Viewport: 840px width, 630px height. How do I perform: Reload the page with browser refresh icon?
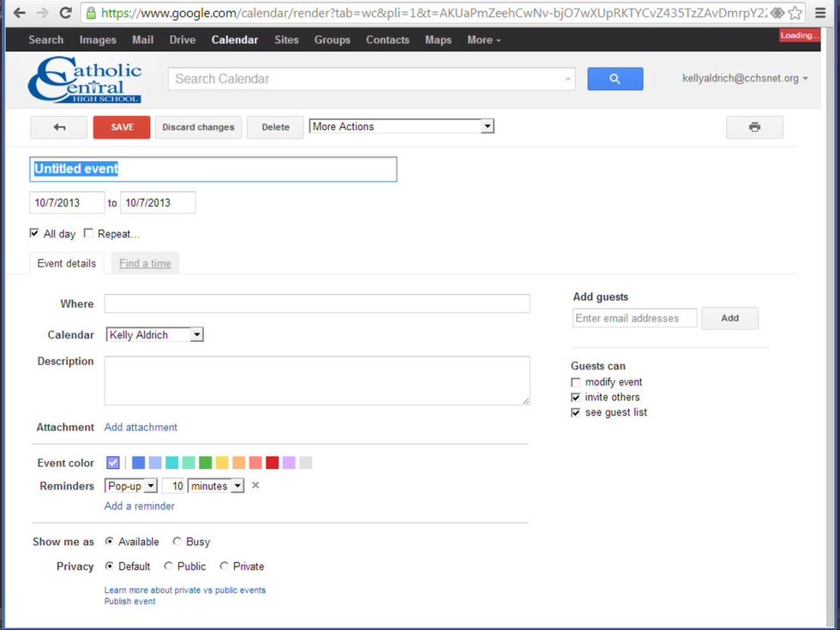point(65,13)
